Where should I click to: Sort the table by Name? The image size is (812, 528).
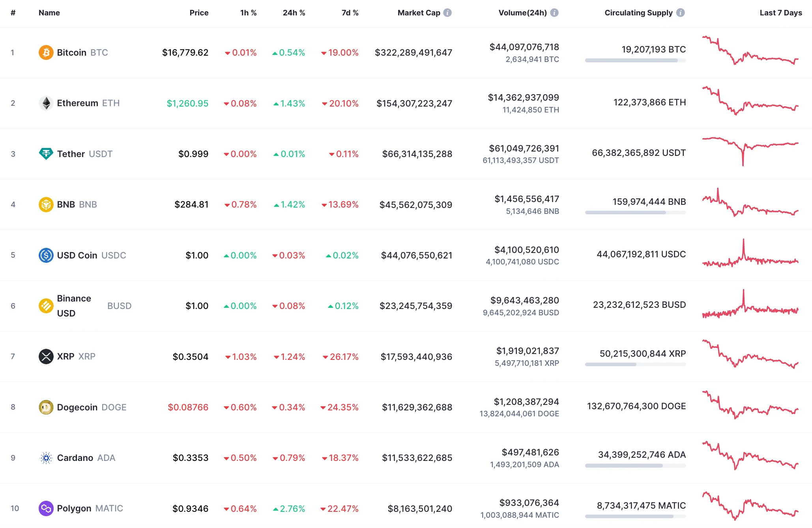(49, 12)
